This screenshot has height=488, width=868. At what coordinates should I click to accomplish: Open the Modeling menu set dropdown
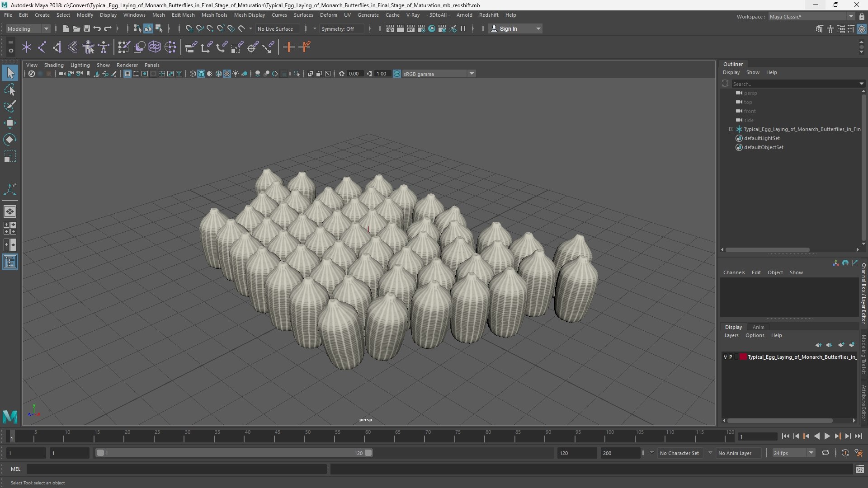(x=28, y=28)
